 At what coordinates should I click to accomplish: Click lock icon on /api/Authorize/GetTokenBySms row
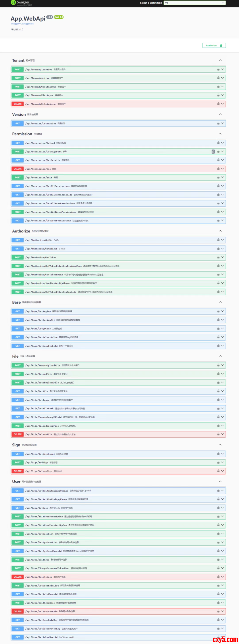218,274
